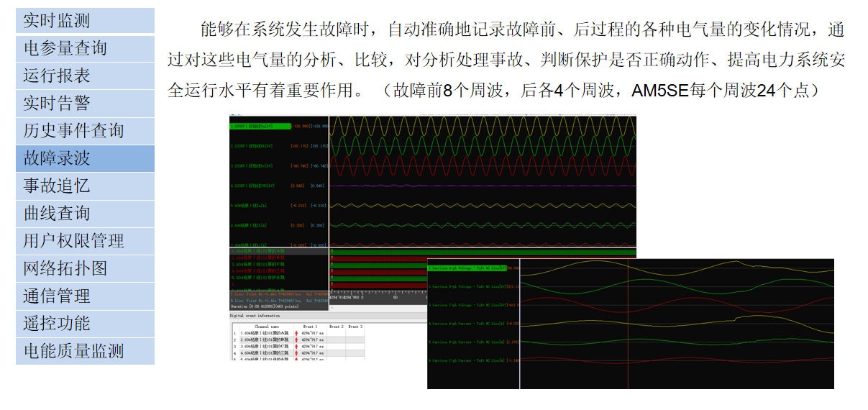Open the 电参量查询 menu item
This screenshot has width=868, height=410.
pos(85,48)
